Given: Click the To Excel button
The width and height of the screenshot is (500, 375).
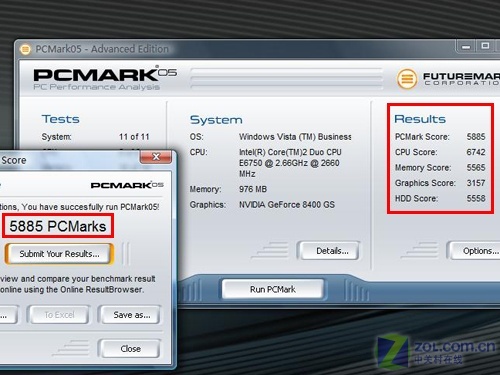Looking at the screenshot, I should point(59,315).
